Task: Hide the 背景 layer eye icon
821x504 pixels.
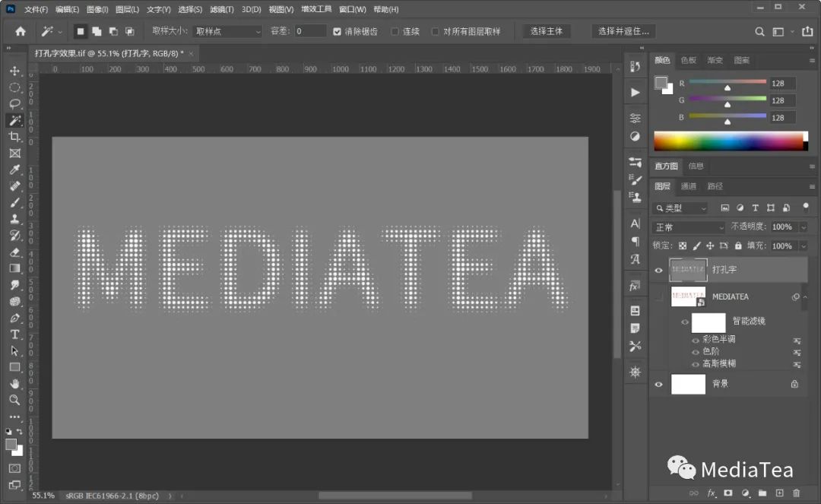Action: click(658, 384)
